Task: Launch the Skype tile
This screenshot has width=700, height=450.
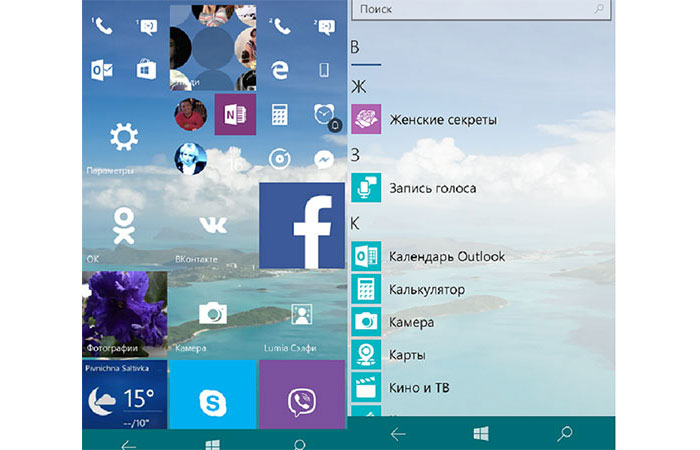Action: [x=213, y=395]
